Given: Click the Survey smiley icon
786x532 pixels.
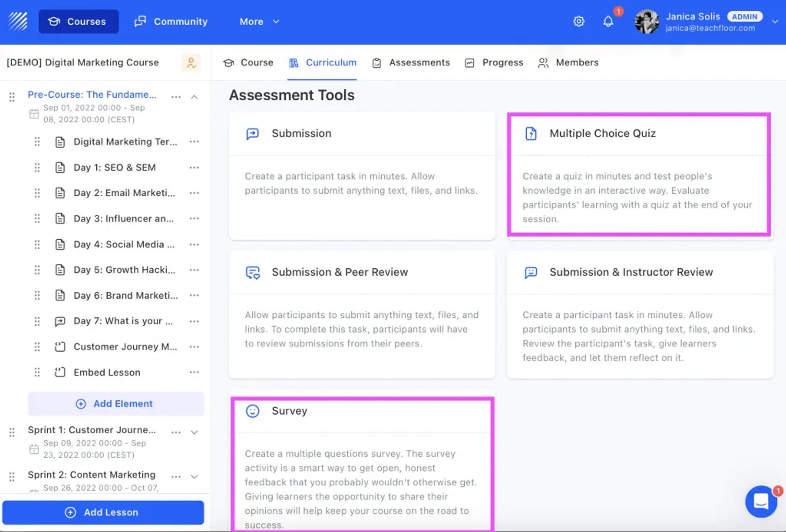Looking at the screenshot, I should [253, 411].
